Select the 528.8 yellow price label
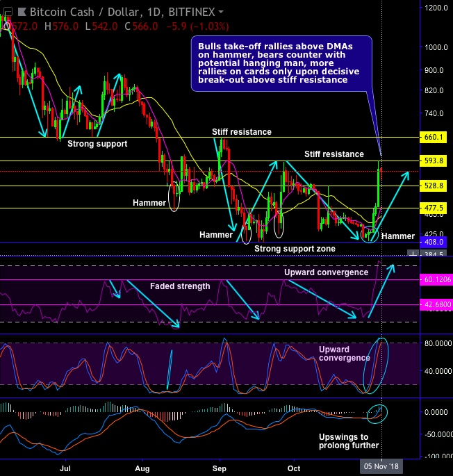Screen dimensions: 453x476 coord(434,186)
